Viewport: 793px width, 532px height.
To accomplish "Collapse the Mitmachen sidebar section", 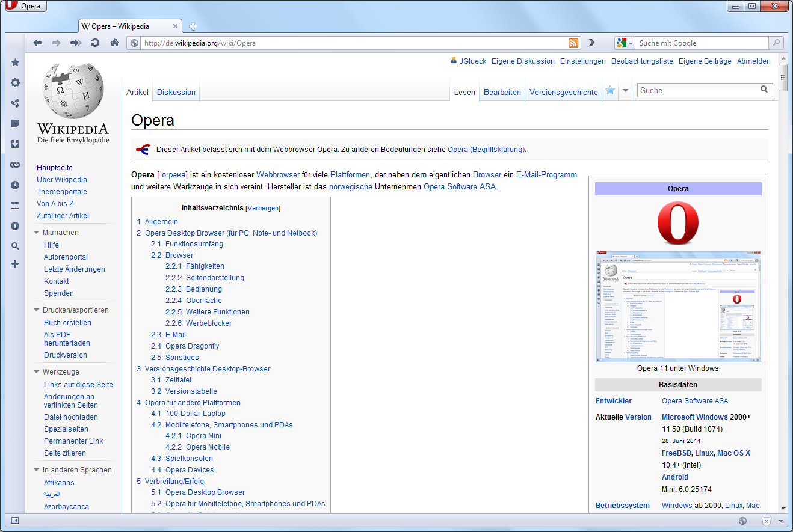I will pyautogui.click(x=37, y=233).
